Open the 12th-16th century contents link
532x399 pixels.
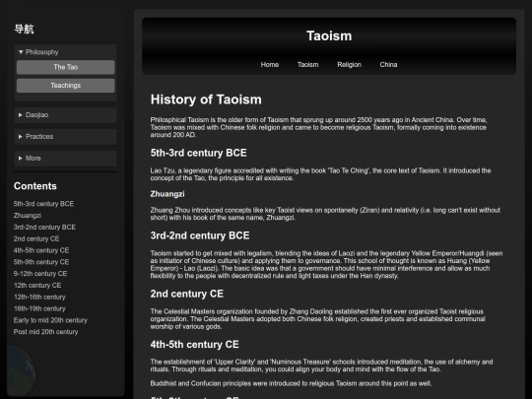click(x=39, y=297)
